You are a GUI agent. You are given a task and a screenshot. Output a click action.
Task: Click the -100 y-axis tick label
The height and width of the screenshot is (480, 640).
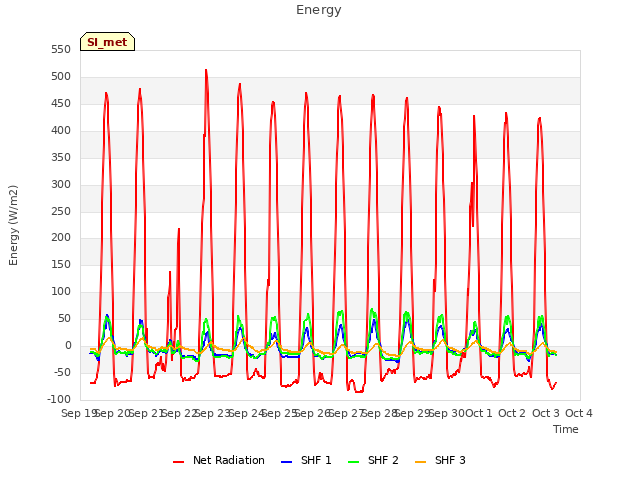[x=59, y=399]
